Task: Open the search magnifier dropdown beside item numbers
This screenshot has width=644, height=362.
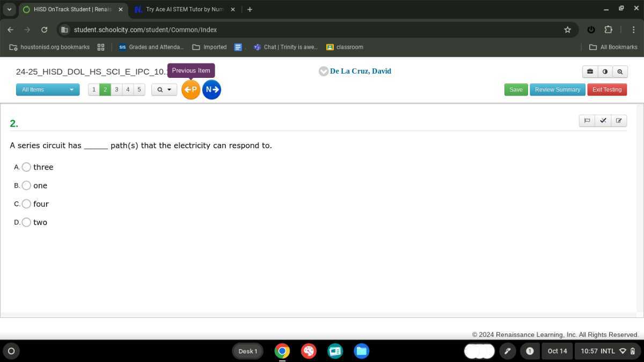Action: (x=164, y=90)
